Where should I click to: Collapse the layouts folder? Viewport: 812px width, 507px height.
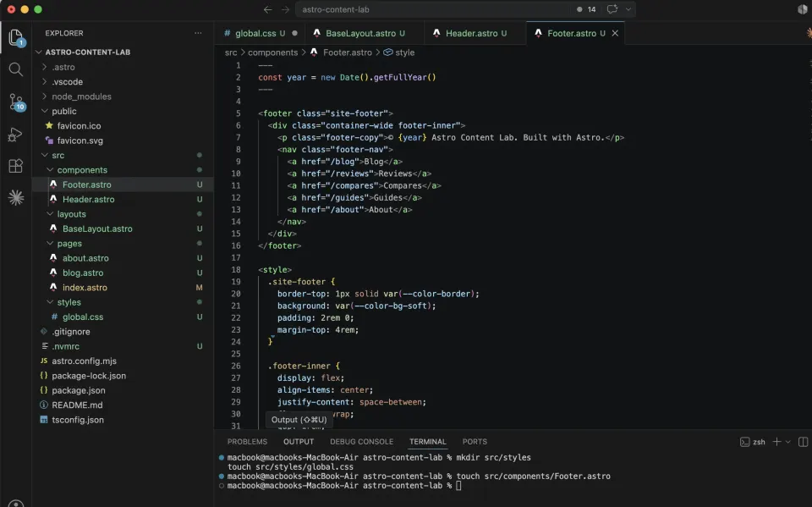point(50,214)
